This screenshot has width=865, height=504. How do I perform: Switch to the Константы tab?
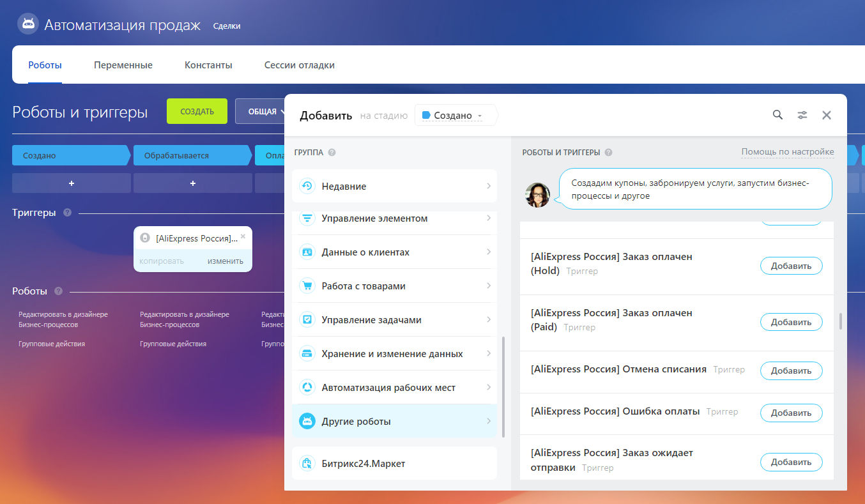tap(208, 65)
